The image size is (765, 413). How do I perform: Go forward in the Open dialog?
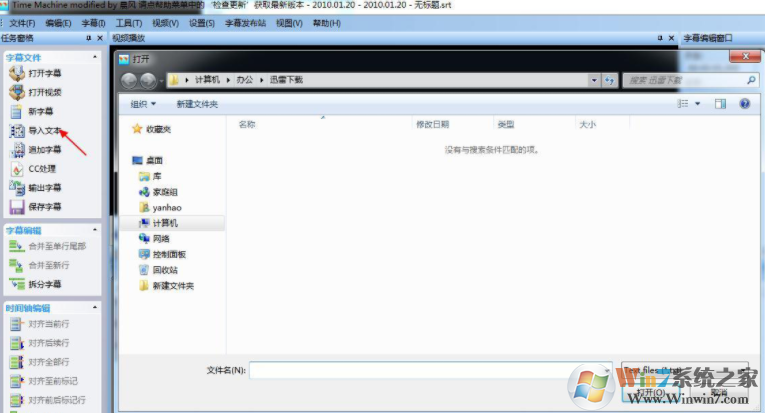tap(148, 80)
